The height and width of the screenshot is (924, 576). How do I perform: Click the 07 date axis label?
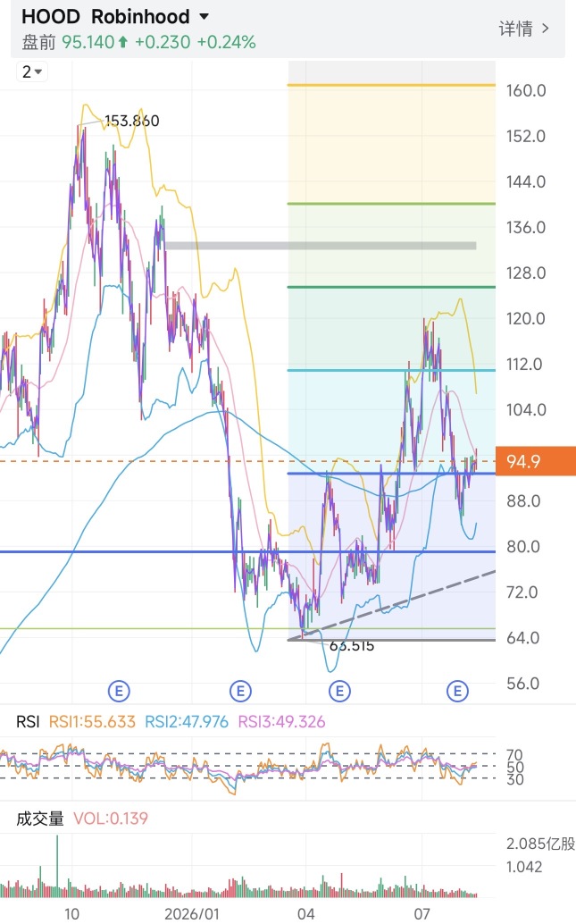coord(422,914)
